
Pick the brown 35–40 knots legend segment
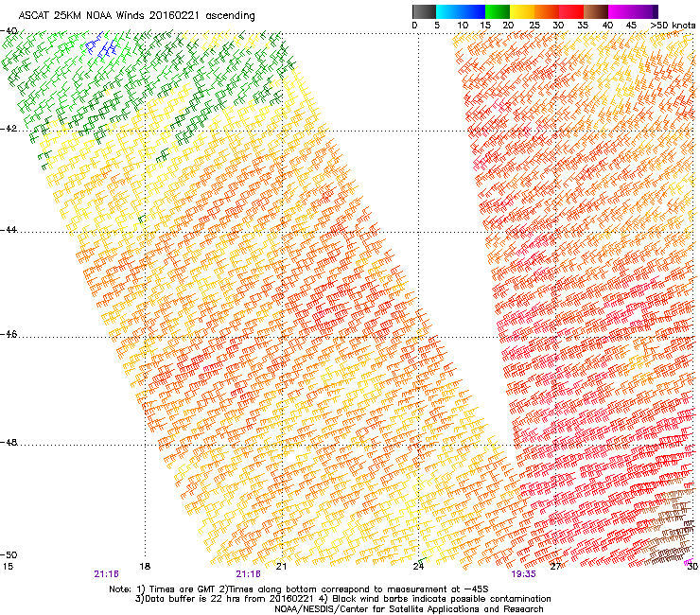tap(596, 11)
